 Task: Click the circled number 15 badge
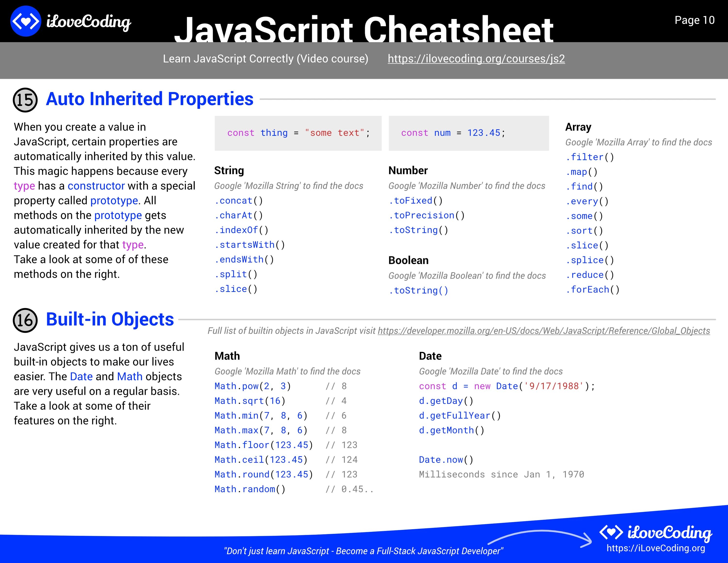pos(25,100)
